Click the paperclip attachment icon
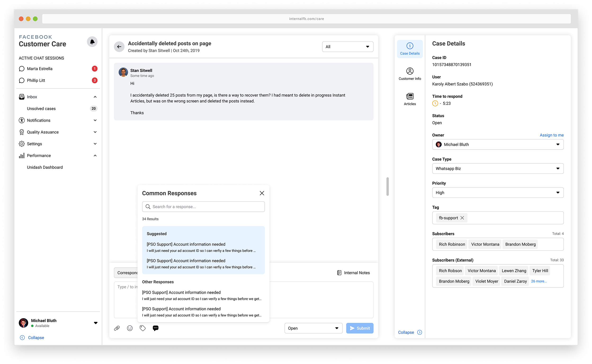592x364 pixels. pos(117,328)
